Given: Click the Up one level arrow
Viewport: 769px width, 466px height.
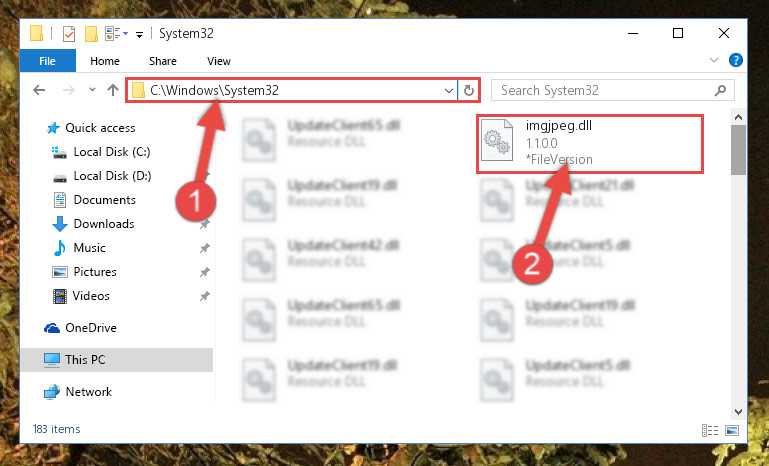Looking at the screenshot, I should [113, 90].
